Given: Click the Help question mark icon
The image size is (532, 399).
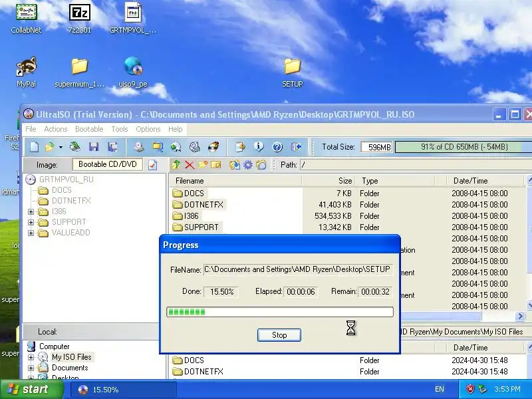Looking at the screenshot, I should [x=277, y=147].
